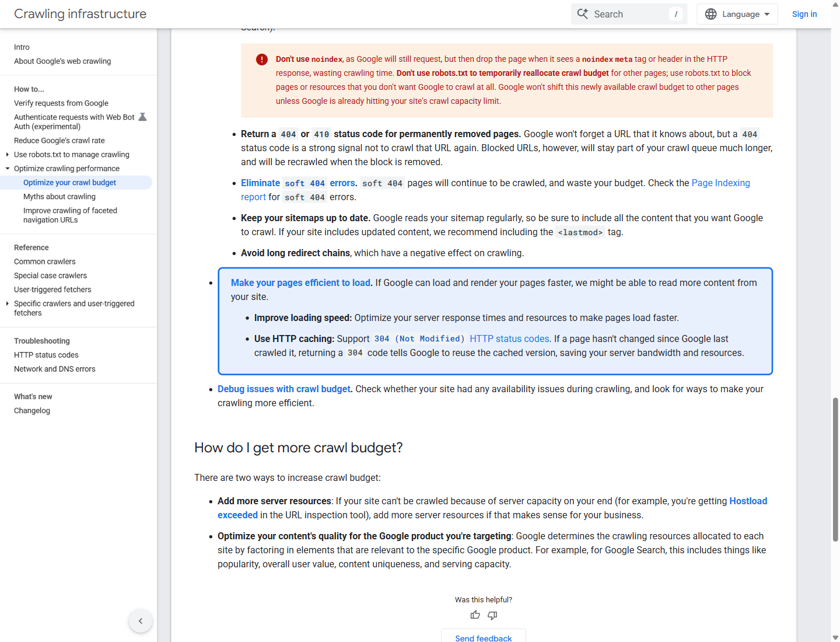
Task: Open the Language dropdown
Action: pos(737,14)
